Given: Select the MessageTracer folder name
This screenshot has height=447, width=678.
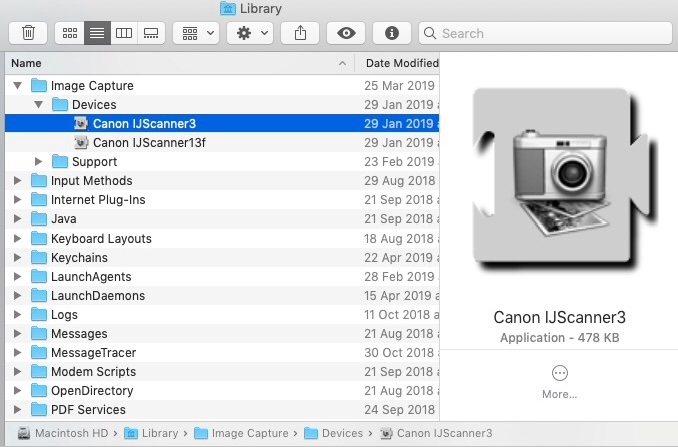Looking at the screenshot, I should click(93, 353).
